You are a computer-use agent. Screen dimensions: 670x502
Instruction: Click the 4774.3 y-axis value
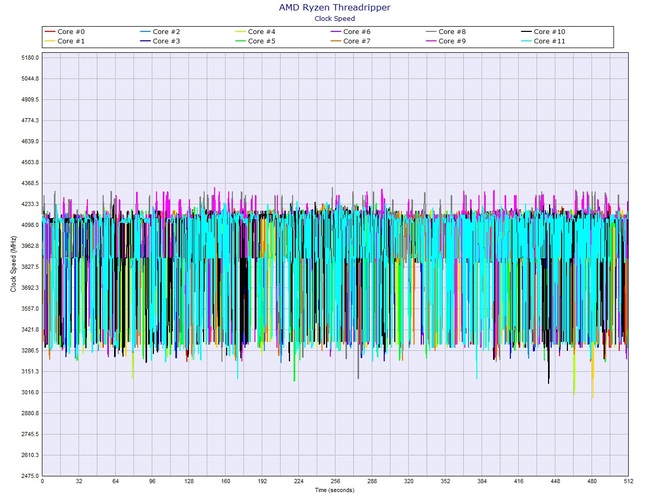[x=30, y=120]
